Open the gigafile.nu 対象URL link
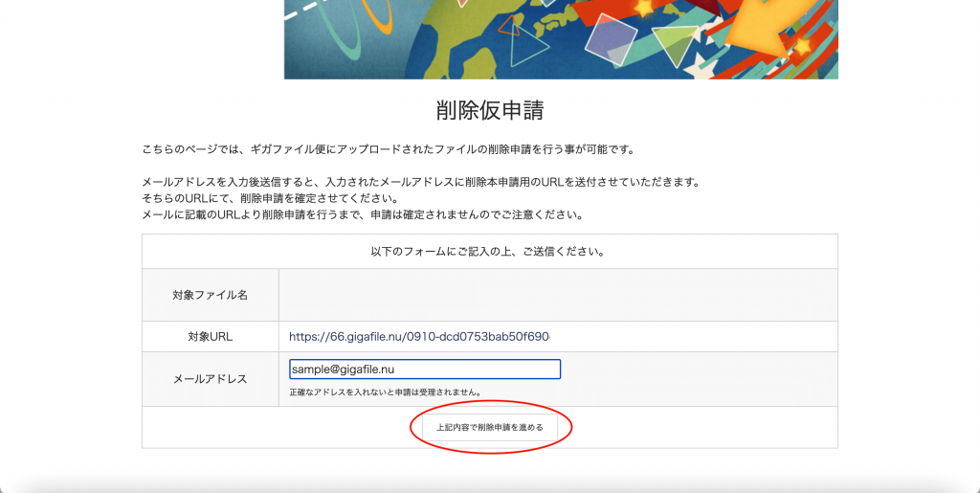980x493 pixels. coord(419,337)
